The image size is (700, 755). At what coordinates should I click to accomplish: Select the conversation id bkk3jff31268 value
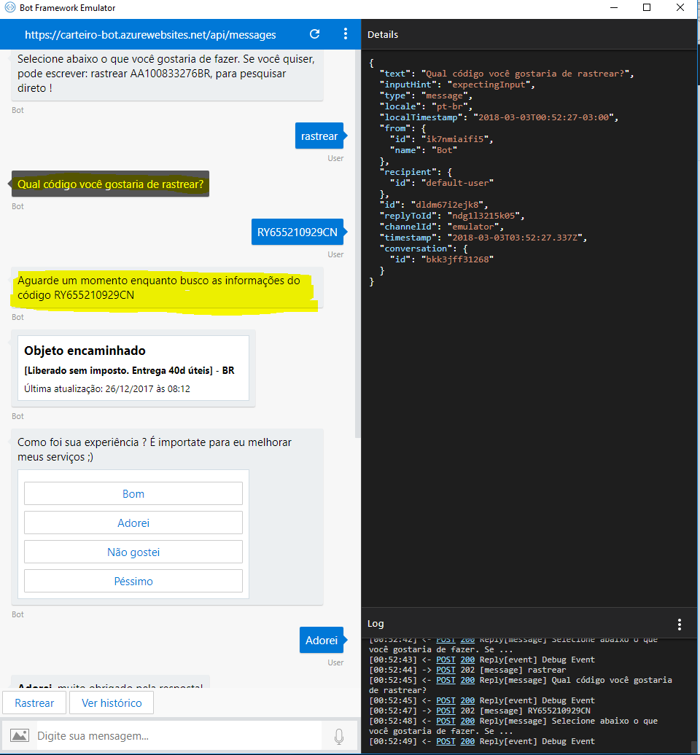457,259
